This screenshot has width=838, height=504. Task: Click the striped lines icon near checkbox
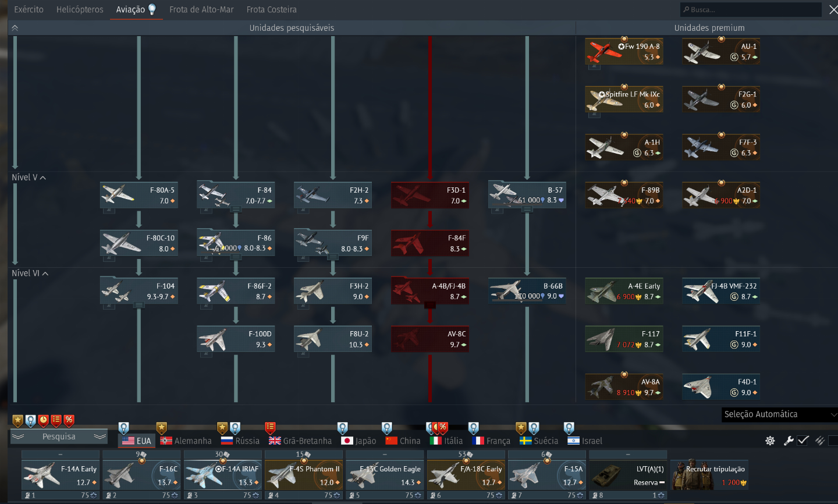[820, 441]
